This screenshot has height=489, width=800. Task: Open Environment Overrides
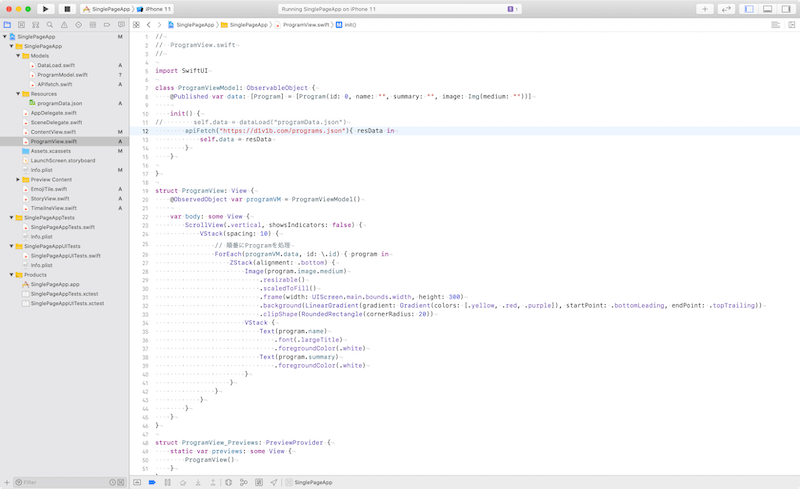[x=259, y=482]
